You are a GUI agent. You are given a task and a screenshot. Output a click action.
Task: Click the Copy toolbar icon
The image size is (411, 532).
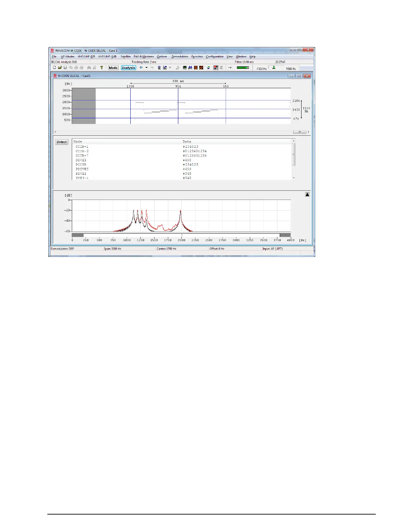pyautogui.click(x=71, y=68)
